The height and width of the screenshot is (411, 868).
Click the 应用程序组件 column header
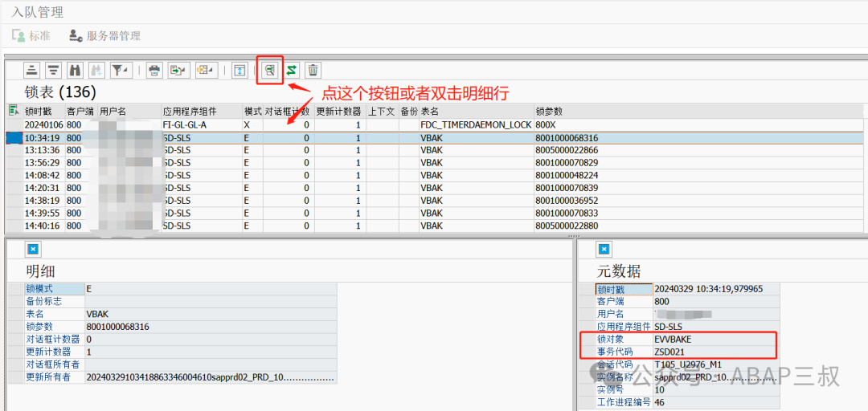[x=202, y=112]
